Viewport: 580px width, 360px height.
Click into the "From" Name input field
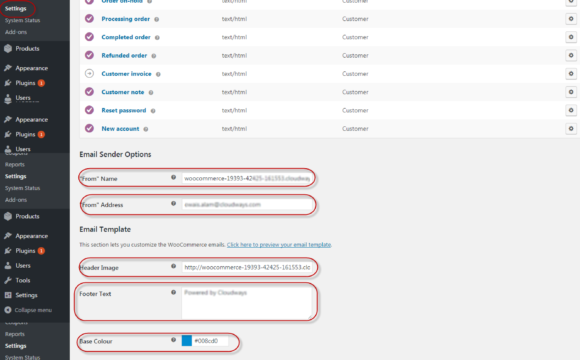coord(247,178)
